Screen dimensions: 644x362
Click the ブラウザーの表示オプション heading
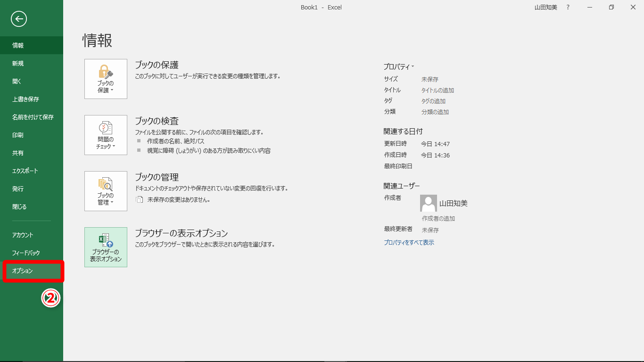[x=182, y=233]
